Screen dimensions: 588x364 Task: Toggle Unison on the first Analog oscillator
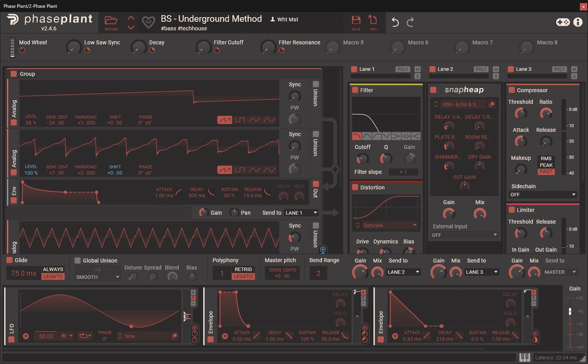pos(316,84)
